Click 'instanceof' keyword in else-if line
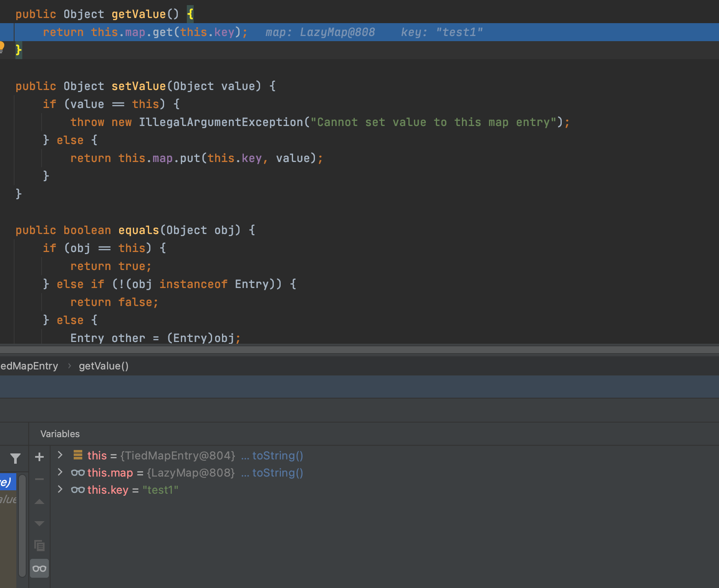 click(x=193, y=284)
